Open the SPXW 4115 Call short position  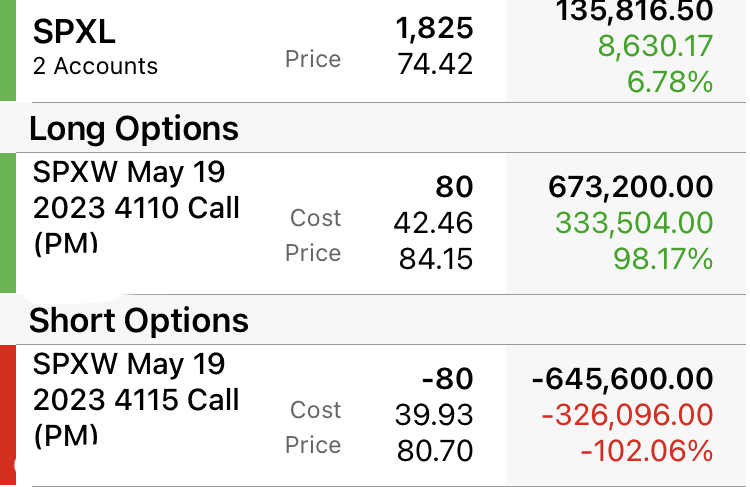tap(136, 400)
